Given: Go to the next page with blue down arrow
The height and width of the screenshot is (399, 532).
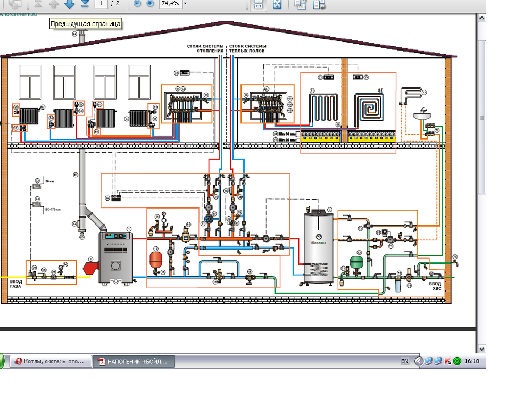Looking at the screenshot, I should pyautogui.click(x=69, y=4).
